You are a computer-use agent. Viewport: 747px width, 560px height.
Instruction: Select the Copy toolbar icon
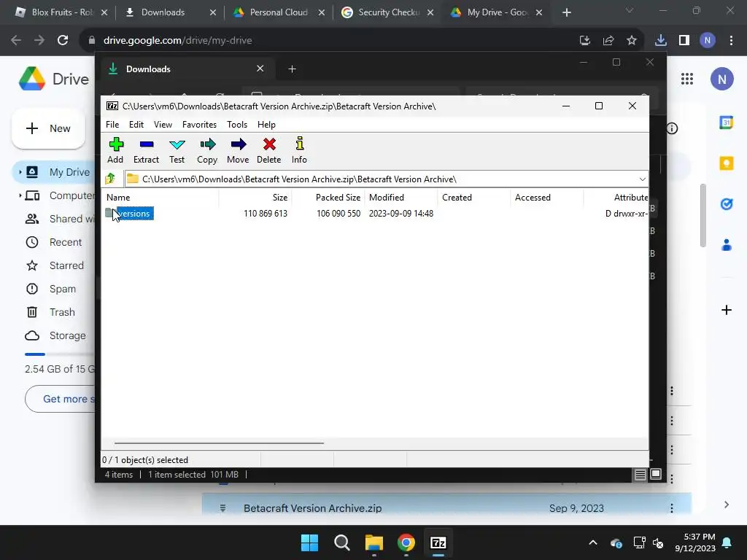pos(207,150)
